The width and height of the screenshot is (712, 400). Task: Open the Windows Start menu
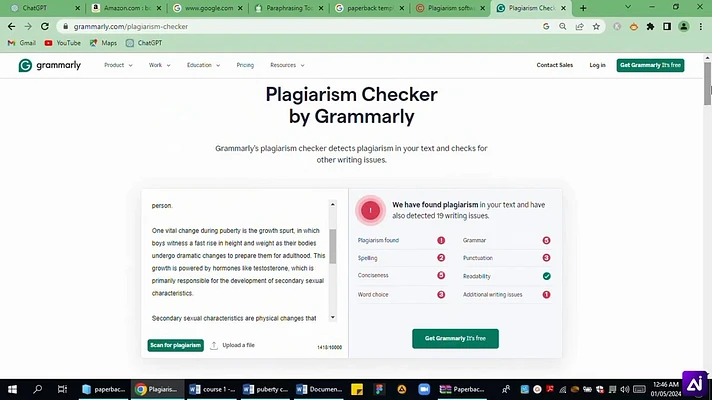coord(12,389)
